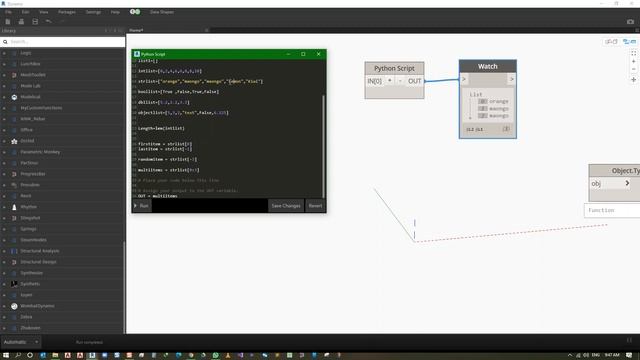
Task: Open the Edit menu
Action: point(25,12)
